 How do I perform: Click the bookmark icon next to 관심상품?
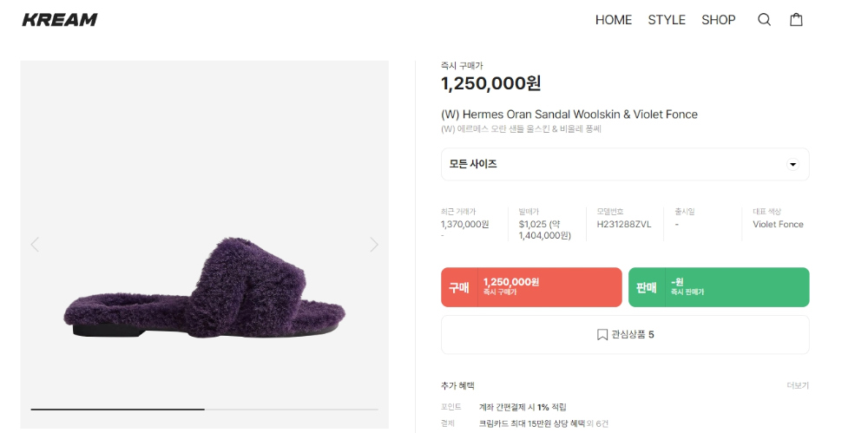tap(602, 334)
